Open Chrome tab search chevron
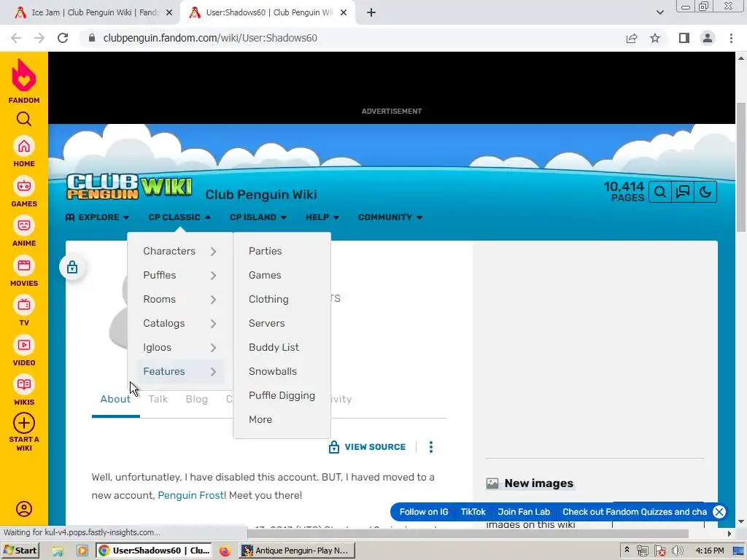 [x=659, y=12]
